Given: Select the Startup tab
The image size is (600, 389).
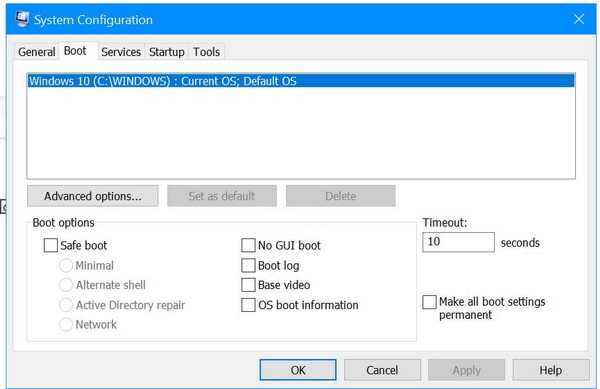Looking at the screenshot, I should pos(166,52).
